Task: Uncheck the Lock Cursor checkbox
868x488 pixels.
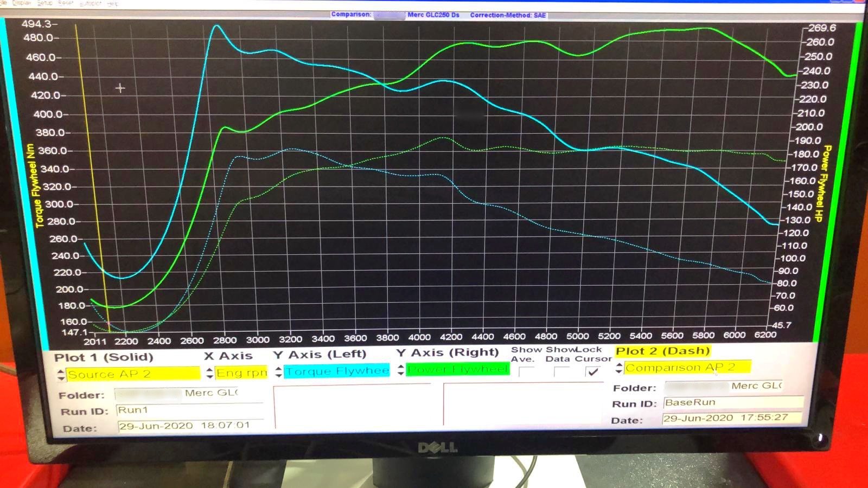Action: click(x=592, y=371)
